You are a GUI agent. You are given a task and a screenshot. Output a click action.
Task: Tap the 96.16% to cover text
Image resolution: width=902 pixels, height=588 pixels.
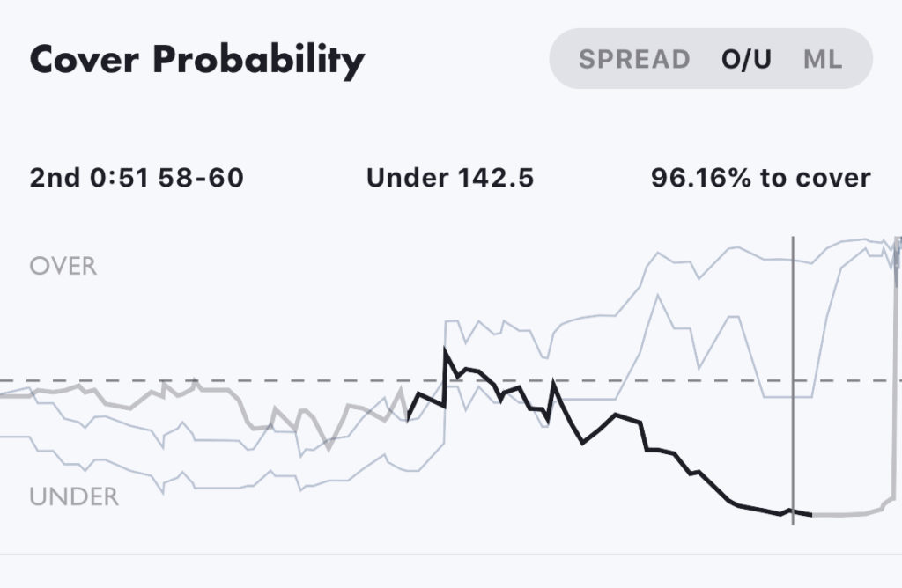(x=760, y=178)
